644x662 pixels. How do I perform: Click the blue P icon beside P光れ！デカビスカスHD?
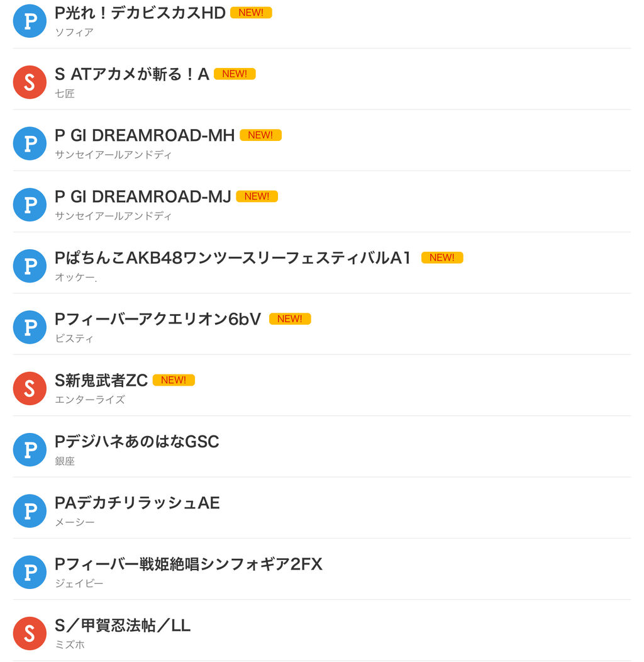point(30,21)
